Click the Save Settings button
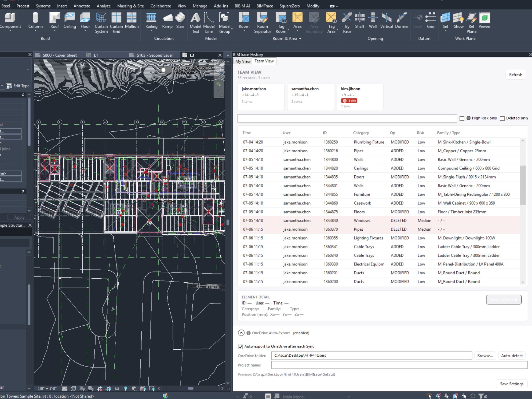532x399 pixels. [x=512, y=384]
